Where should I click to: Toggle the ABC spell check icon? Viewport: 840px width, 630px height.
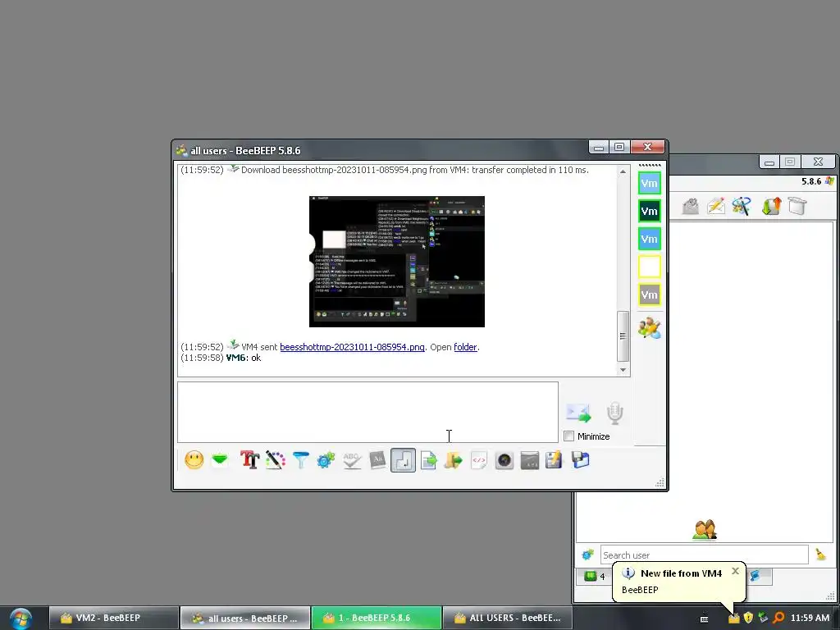coord(351,459)
